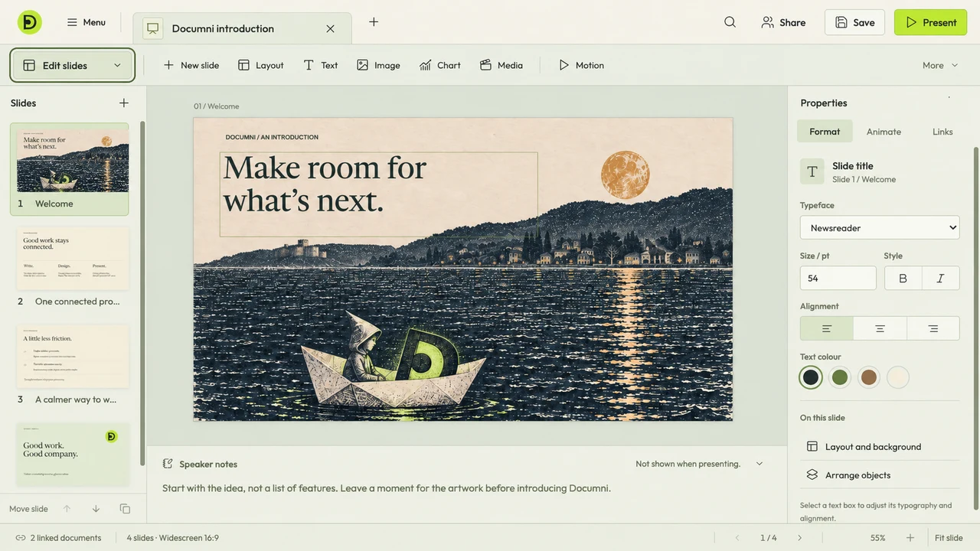Save the presentation

[x=854, y=22]
